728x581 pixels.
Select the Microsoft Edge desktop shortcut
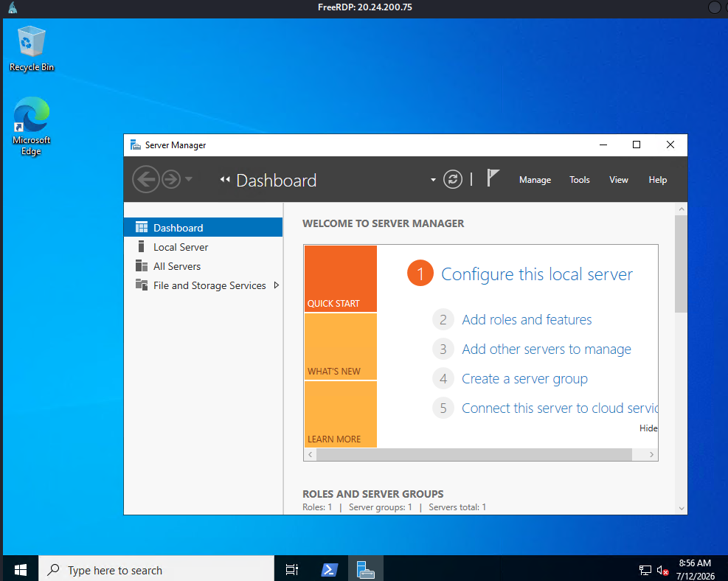click(31, 126)
